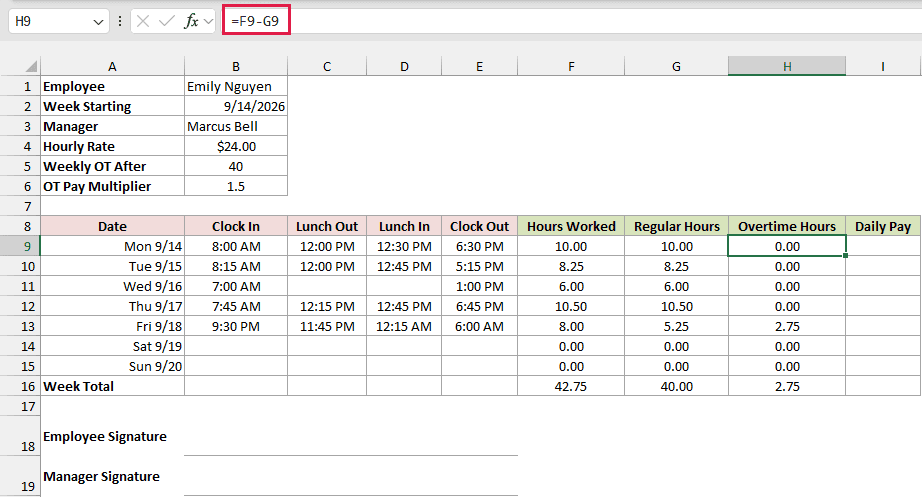This screenshot has width=922, height=497.
Task: Expand the dropdown next to fx
Action: click(x=208, y=22)
